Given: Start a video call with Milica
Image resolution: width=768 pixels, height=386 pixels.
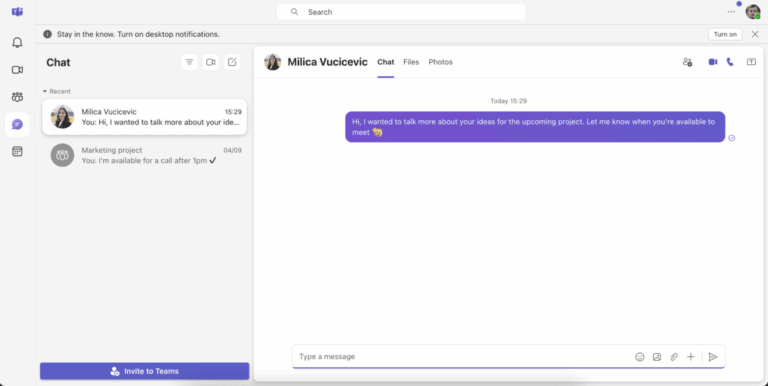Looking at the screenshot, I should click(x=713, y=62).
